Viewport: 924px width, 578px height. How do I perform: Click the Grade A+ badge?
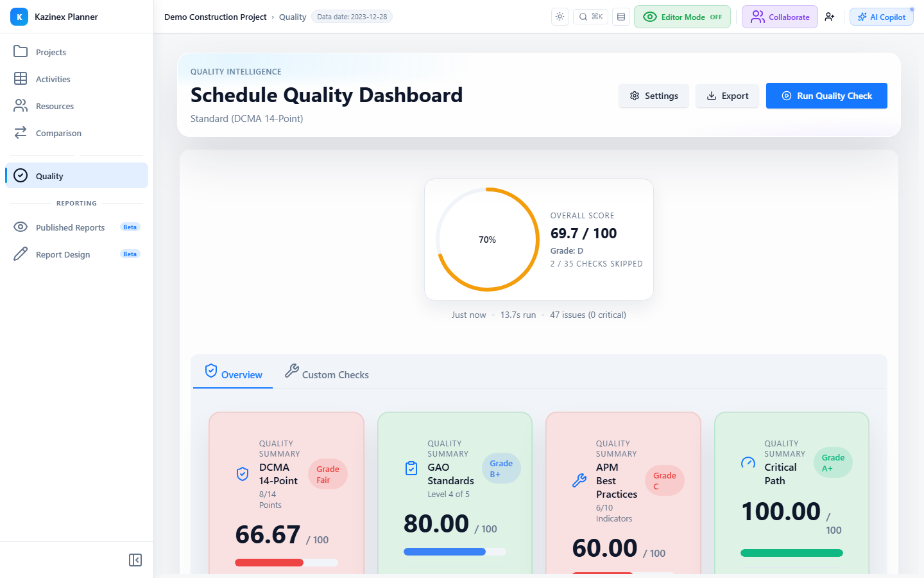point(833,463)
